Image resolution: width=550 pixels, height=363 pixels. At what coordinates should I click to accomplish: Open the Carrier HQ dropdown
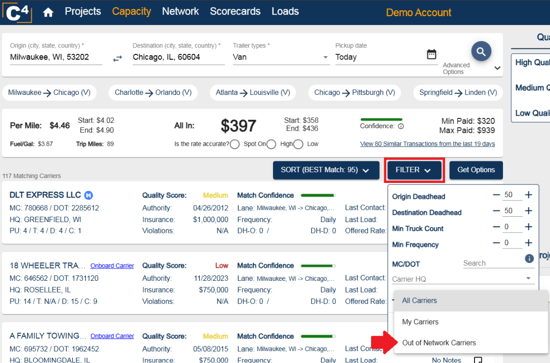click(x=462, y=279)
